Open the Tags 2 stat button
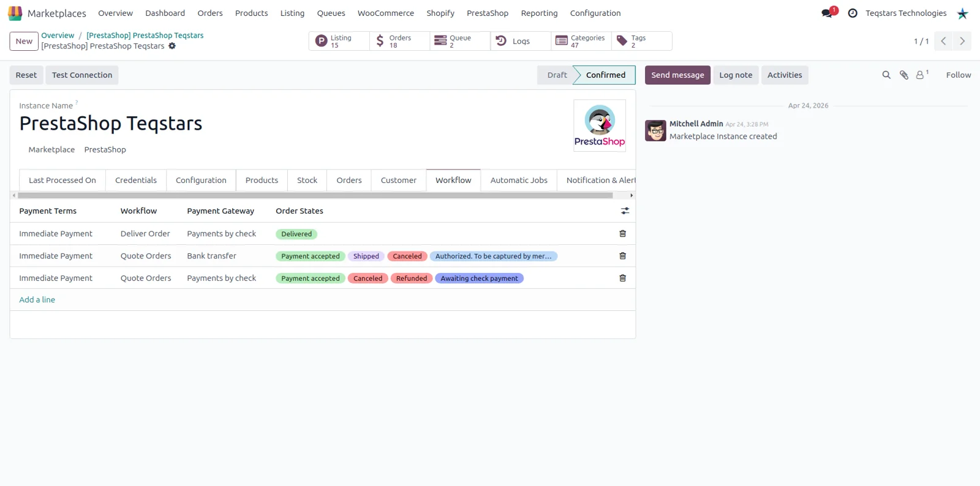The height and width of the screenshot is (486, 980). point(641,41)
